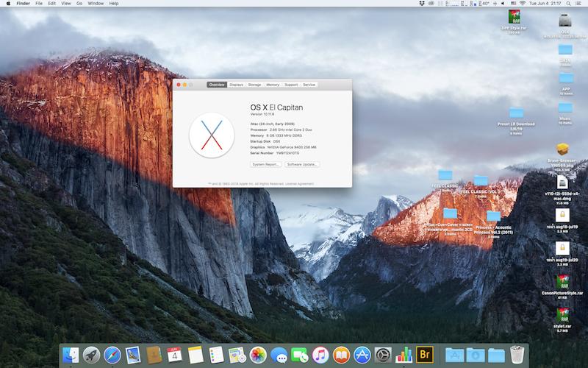Click the System Report button
The width and height of the screenshot is (588, 368).
pyautogui.click(x=265, y=164)
